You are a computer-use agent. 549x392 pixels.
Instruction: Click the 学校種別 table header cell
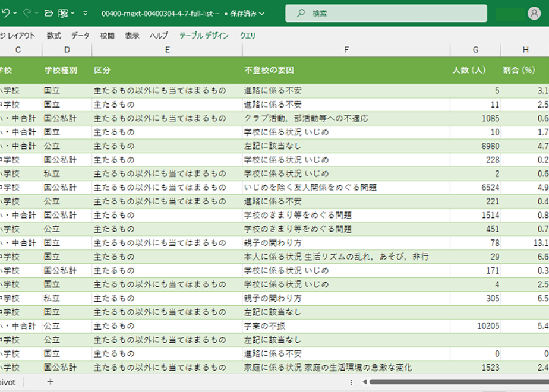67,70
